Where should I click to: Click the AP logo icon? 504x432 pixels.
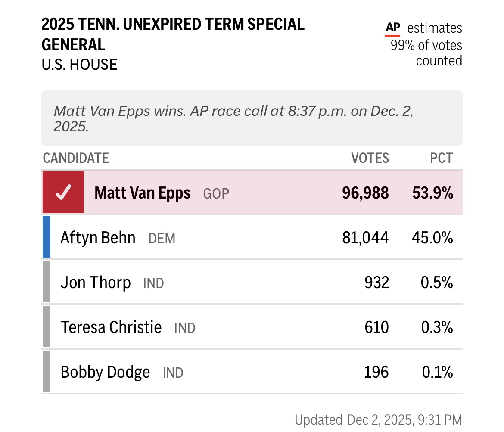click(x=392, y=28)
